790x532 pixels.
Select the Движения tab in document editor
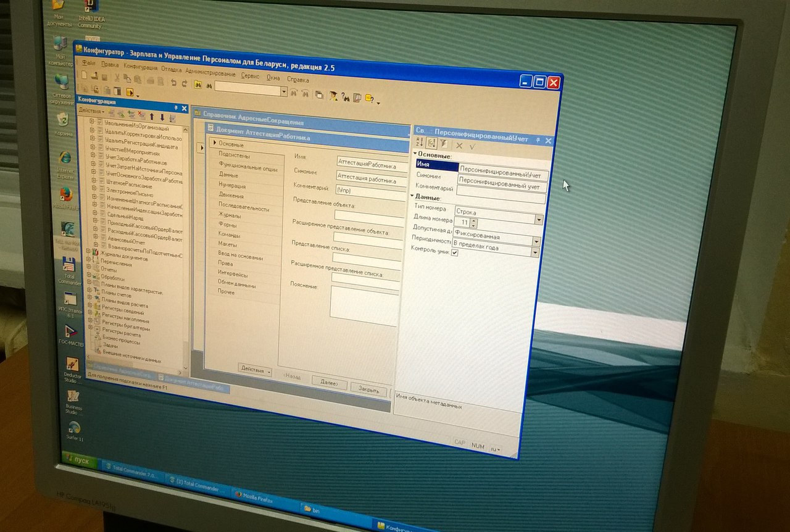point(230,195)
